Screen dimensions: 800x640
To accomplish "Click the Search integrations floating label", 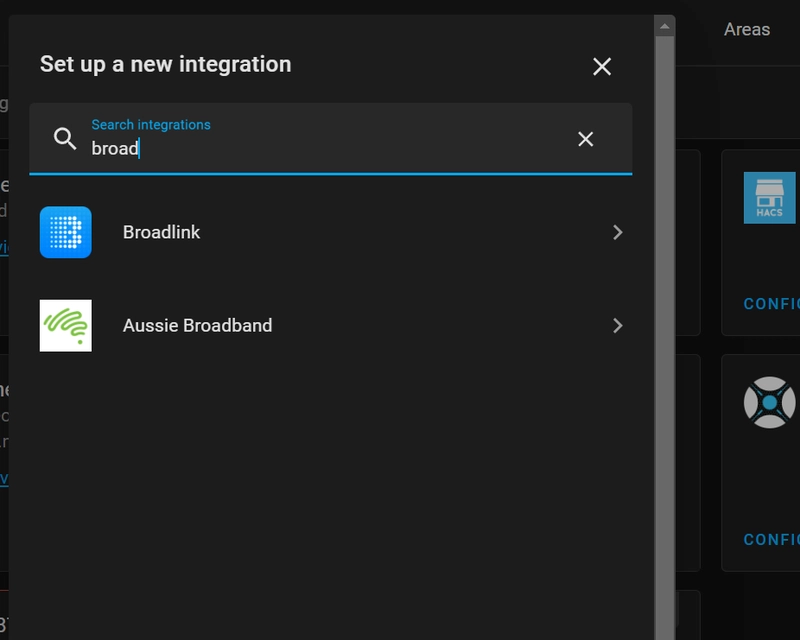I will point(150,124).
